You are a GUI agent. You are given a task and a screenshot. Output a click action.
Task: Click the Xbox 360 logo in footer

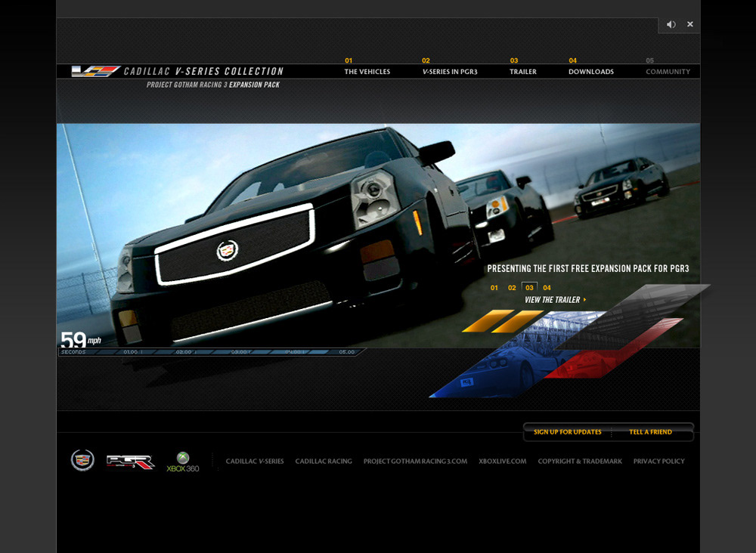click(183, 462)
